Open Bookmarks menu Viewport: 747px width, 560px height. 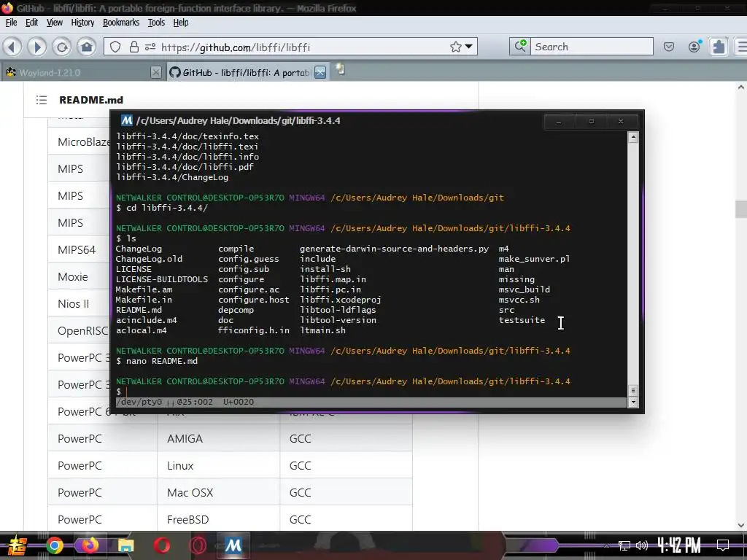coord(121,23)
